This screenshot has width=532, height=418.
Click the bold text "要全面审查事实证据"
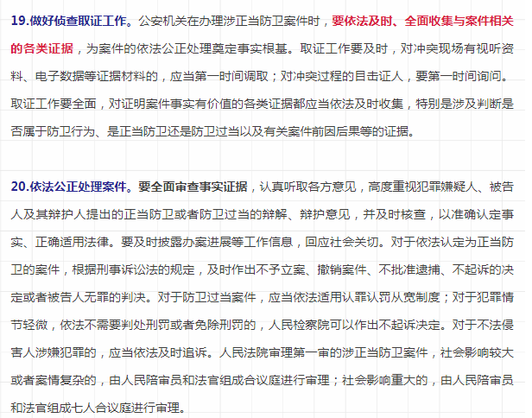193,187
